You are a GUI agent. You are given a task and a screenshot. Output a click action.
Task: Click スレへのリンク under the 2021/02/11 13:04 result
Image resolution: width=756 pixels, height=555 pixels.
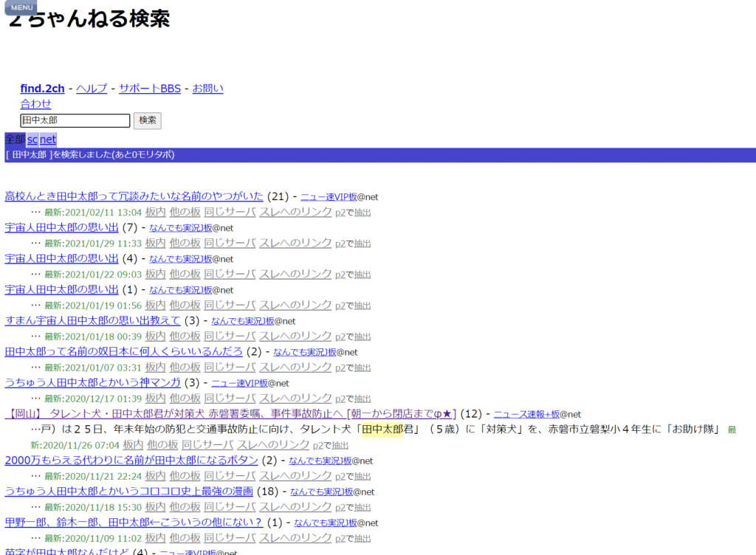pos(295,212)
